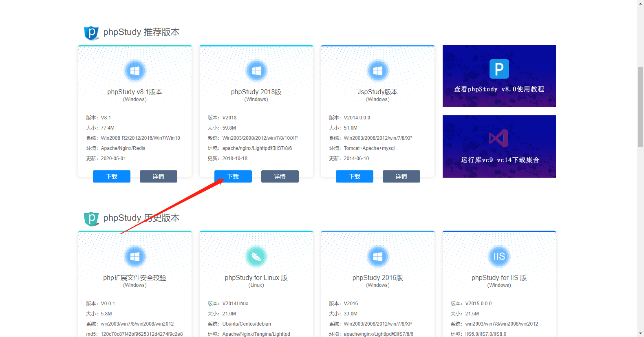This screenshot has height=337, width=644.
Task: Click the 更新: 2014-06-10 text
Action: click(349, 159)
